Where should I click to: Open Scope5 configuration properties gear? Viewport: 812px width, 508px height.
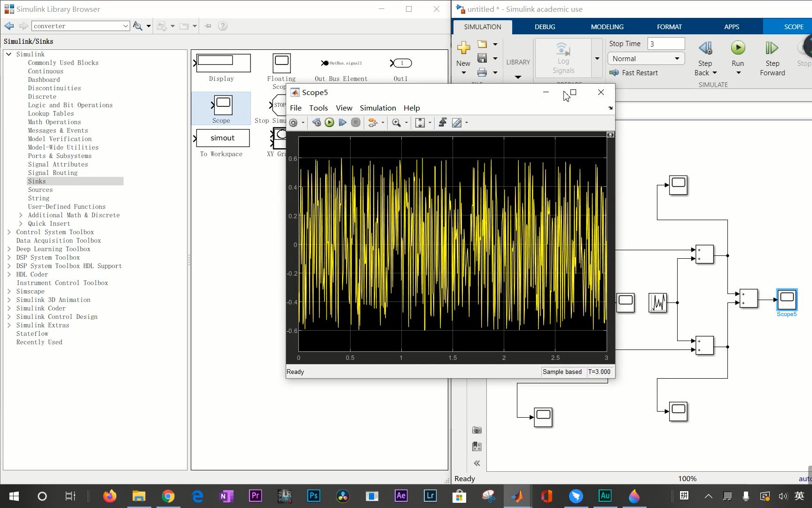(x=293, y=123)
